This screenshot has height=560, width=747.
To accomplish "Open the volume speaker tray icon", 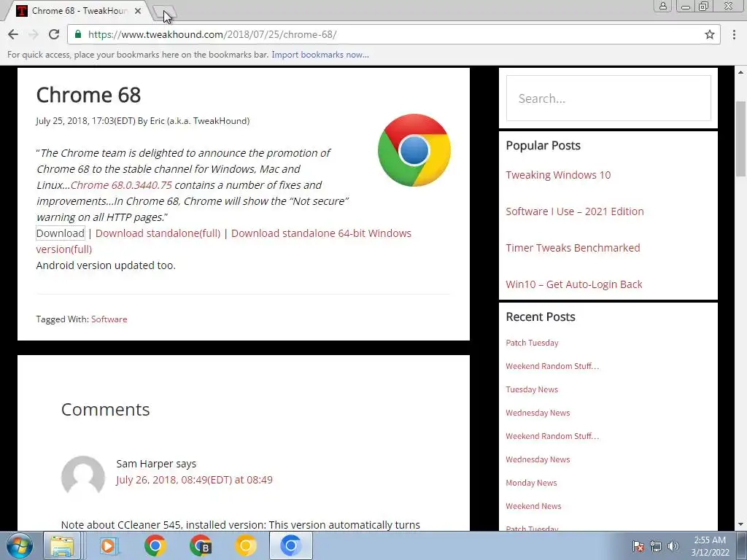I will (673, 546).
